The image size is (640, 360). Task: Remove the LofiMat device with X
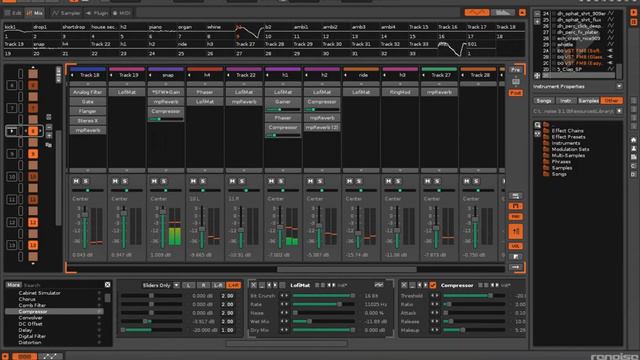[x=253, y=285]
